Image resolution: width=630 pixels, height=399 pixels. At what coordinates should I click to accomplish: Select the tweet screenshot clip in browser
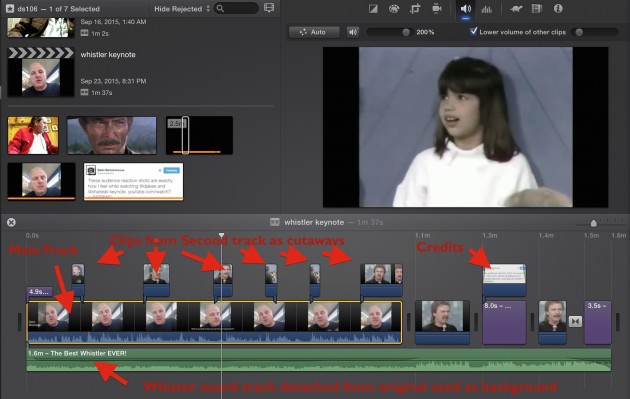[x=133, y=181]
